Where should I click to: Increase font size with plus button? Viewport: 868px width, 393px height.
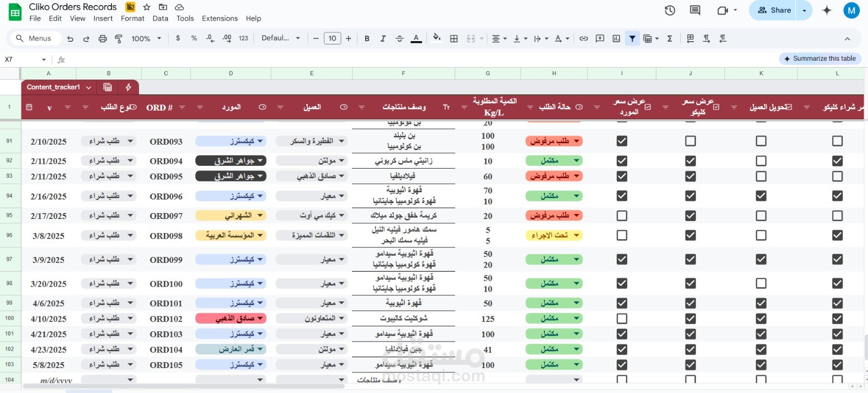coord(348,38)
